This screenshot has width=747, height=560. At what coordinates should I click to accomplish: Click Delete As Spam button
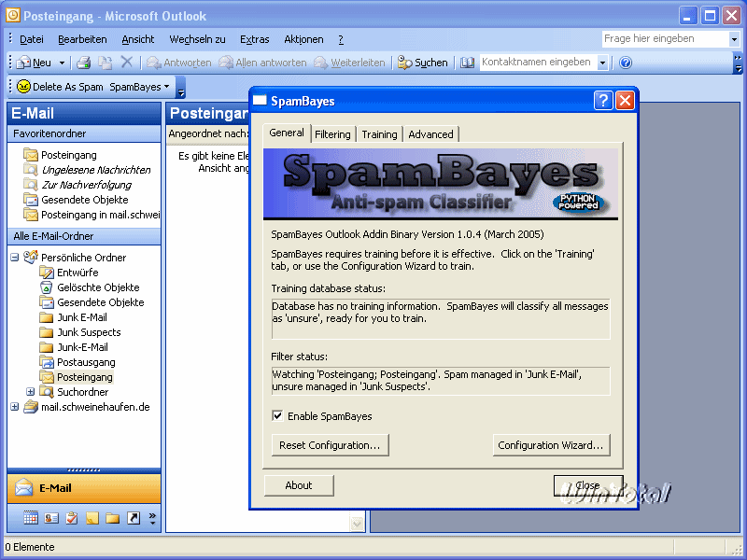pyautogui.click(x=60, y=87)
